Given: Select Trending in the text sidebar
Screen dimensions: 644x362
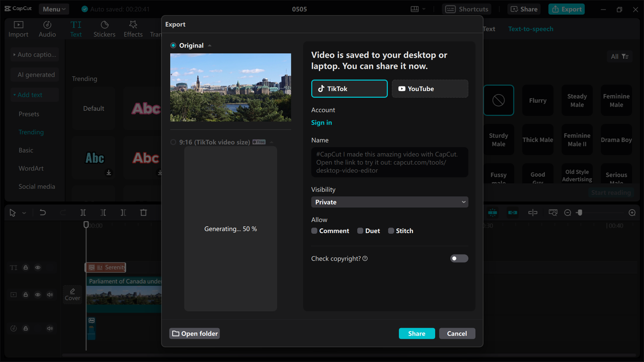Looking at the screenshot, I should pos(31,132).
